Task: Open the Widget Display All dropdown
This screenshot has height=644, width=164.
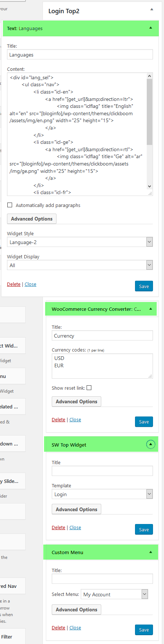Action: [80, 265]
